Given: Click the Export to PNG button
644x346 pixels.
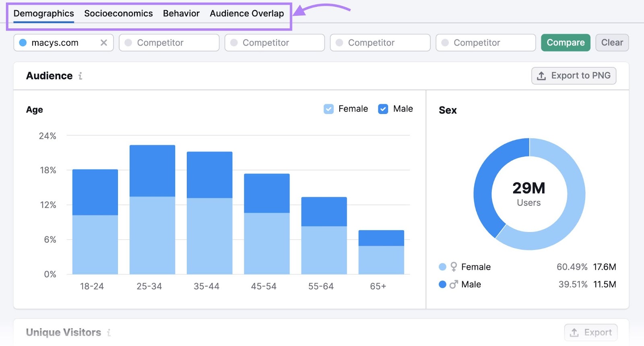Looking at the screenshot, I should point(574,76).
